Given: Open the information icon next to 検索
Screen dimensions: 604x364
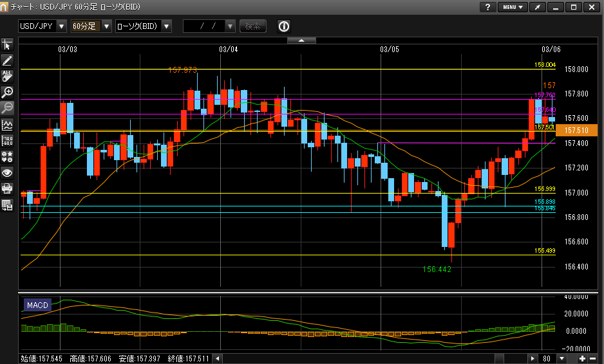Looking at the screenshot, I should [x=284, y=26].
